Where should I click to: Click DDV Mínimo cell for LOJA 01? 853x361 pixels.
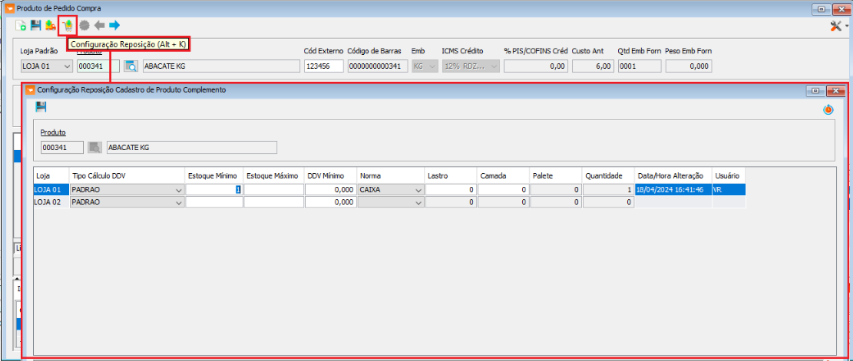pyautogui.click(x=330, y=190)
